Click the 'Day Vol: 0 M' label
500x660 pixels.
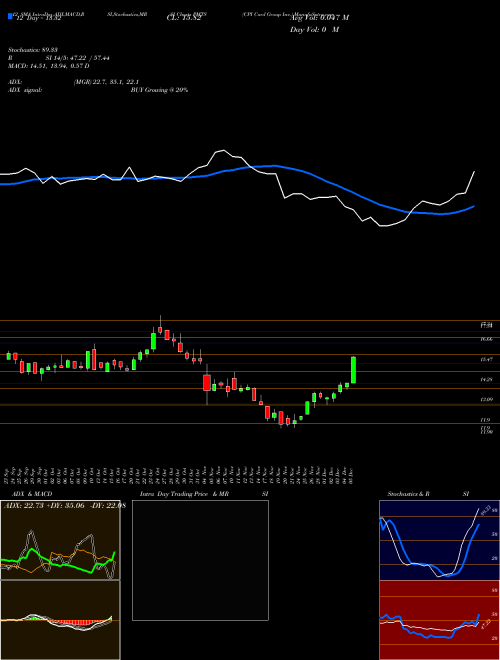314,30
